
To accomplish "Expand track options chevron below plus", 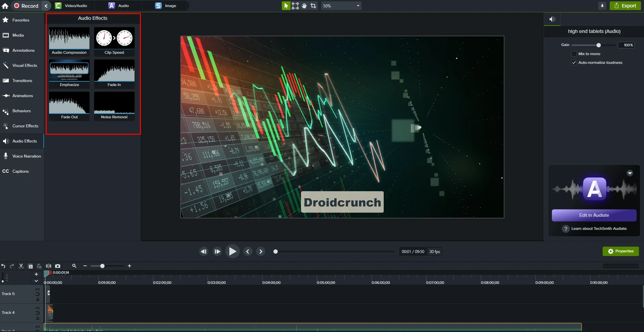I will click(x=36, y=281).
